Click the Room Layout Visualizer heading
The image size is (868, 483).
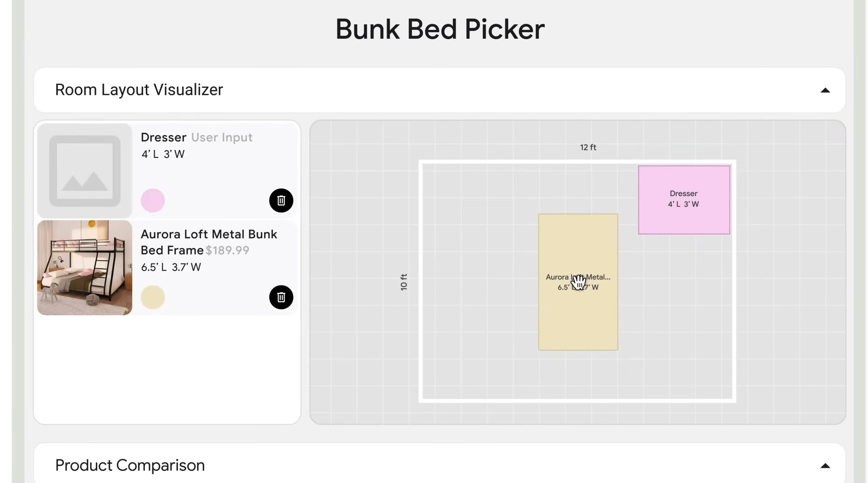(x=139, y=90)
